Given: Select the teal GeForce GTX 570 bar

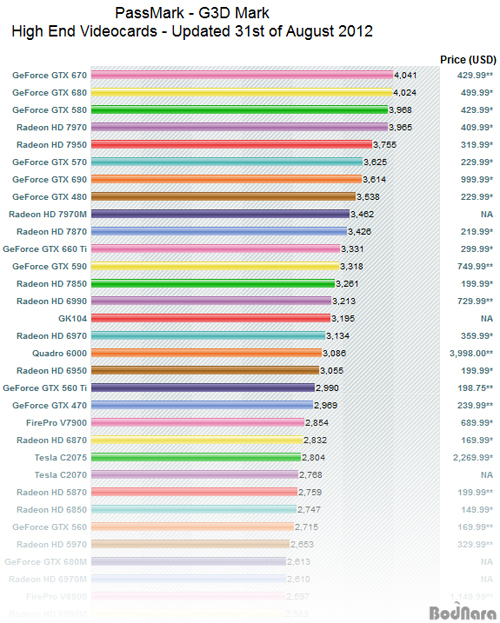Looking at the screenshot, I should pos(227,162).
